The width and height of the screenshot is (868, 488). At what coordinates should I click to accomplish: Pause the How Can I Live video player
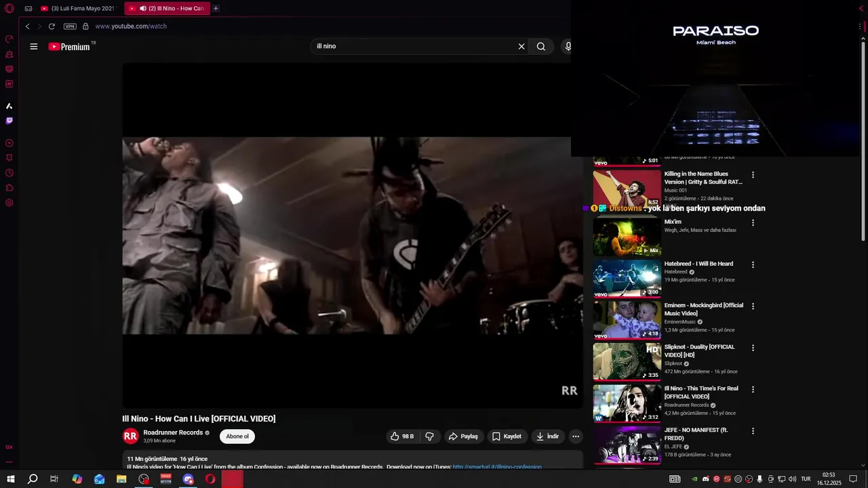pyautogui.click(x=353, y=235)
